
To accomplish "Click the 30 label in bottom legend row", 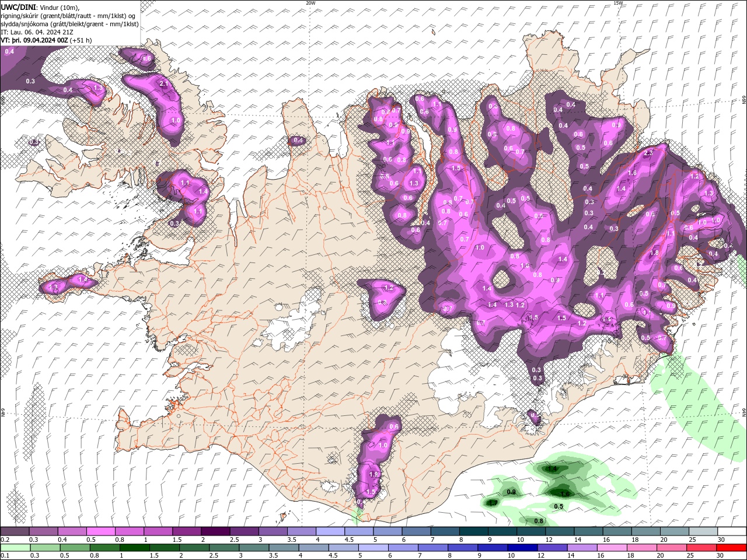I will pos(721,555).
